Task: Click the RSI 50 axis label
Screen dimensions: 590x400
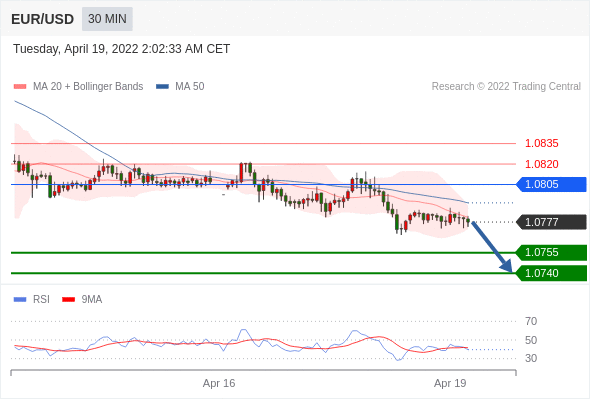Action: [531, 340]
